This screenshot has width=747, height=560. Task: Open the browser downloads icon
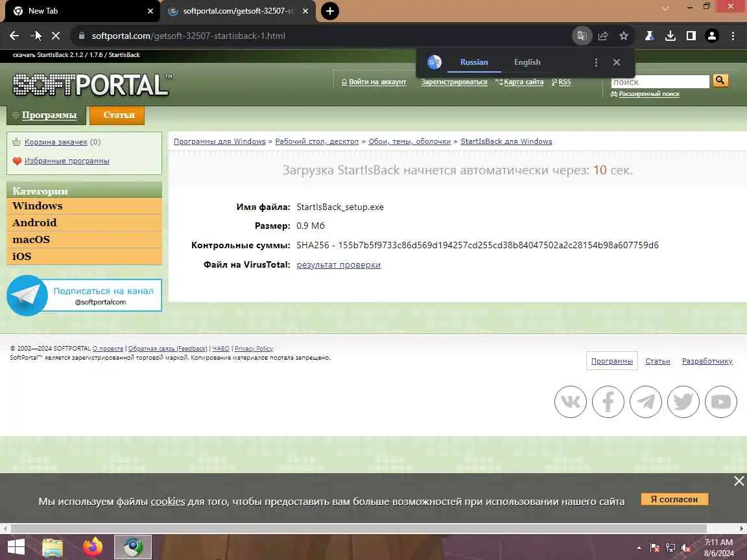(670, 36)
